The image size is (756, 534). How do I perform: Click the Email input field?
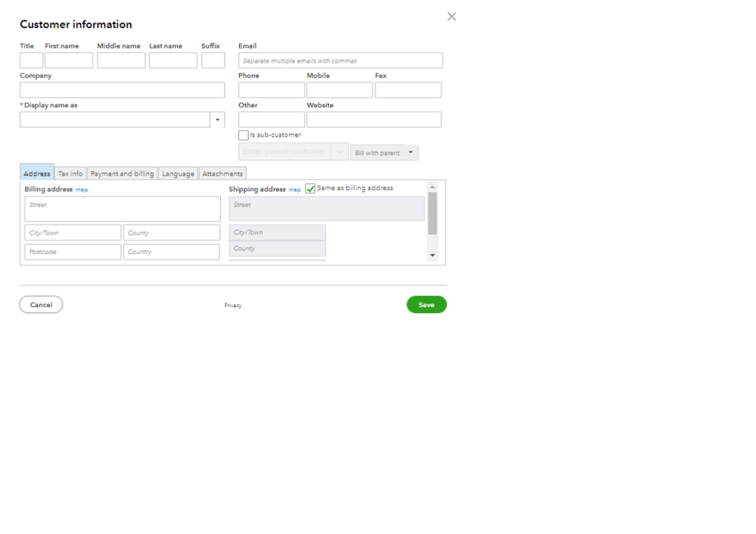coord(341,60)
